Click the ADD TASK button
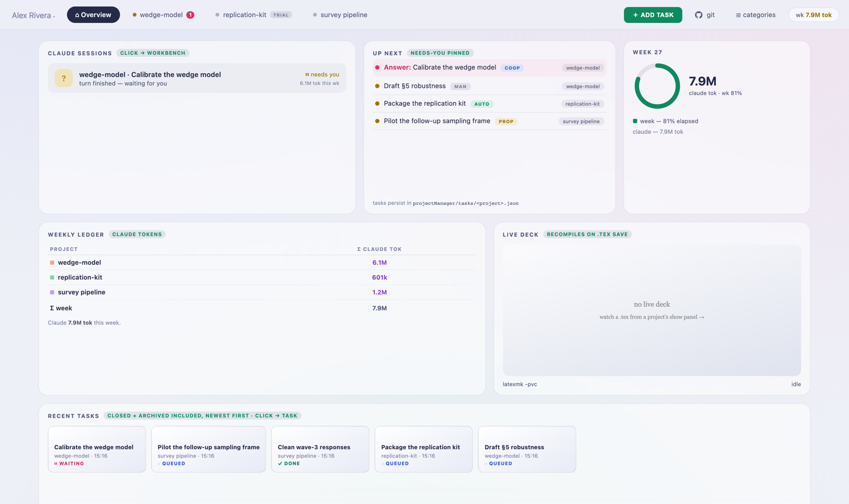849x504 pixels. [x=653, y=15]
